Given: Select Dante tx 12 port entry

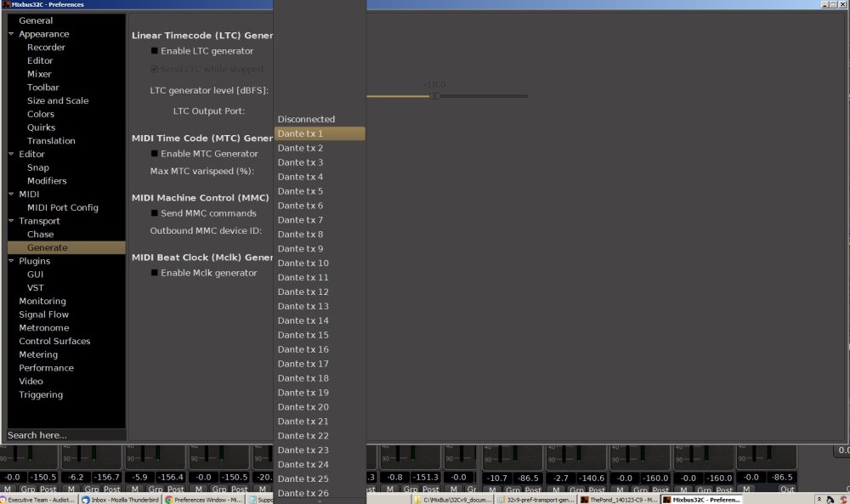Looking at the screenshot, I should pyautogui.click(x=320, y=292).
